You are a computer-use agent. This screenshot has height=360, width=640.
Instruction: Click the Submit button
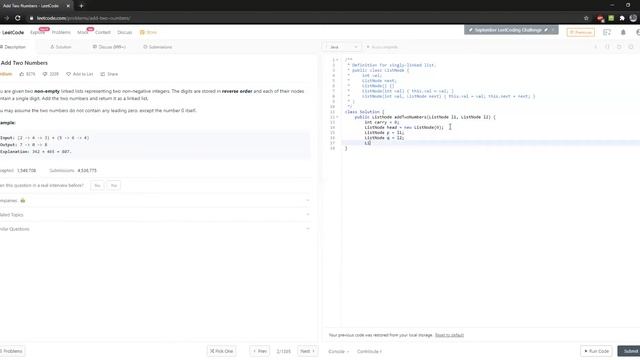click(629, 351)
